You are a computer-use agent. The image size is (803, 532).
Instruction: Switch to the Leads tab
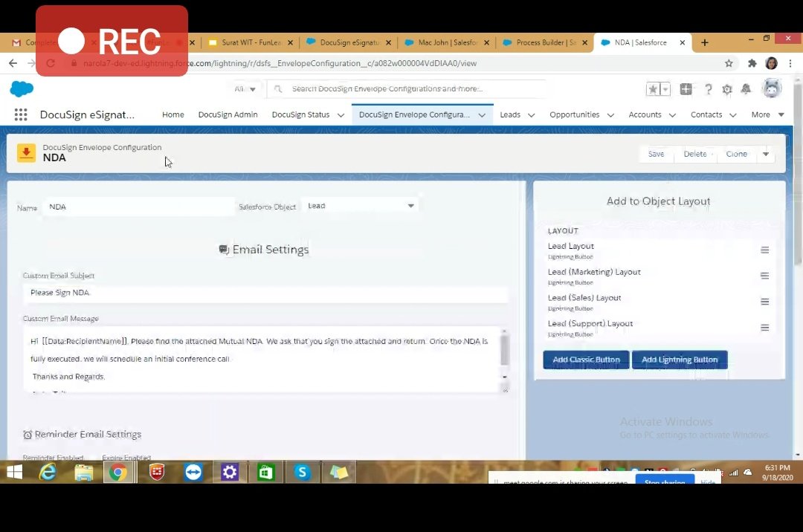[510, 114]
